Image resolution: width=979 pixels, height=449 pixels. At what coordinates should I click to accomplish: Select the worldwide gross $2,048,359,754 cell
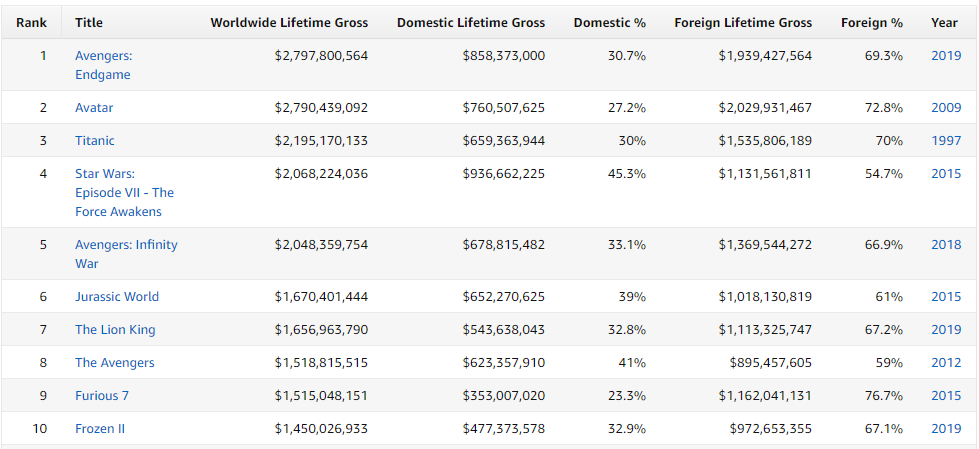(322, 244)
